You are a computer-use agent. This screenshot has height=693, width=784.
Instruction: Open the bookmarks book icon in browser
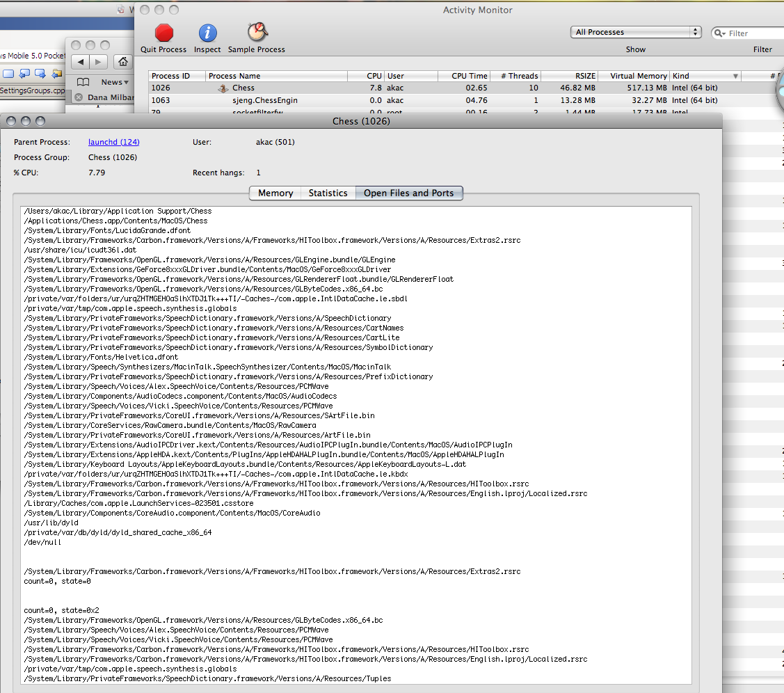(83, 82)
